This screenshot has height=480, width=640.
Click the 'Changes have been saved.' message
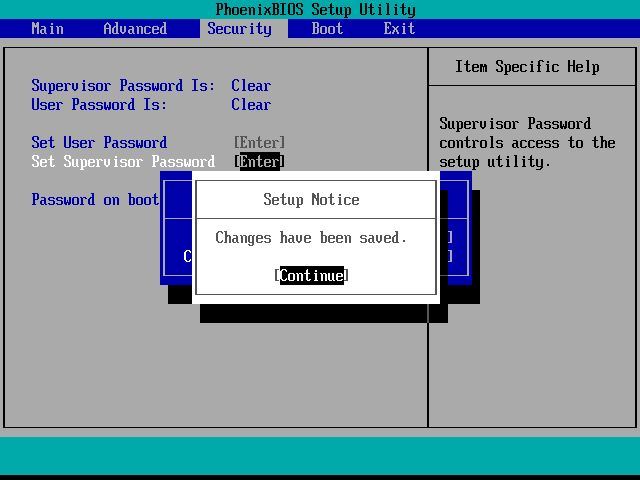point(311,238)
